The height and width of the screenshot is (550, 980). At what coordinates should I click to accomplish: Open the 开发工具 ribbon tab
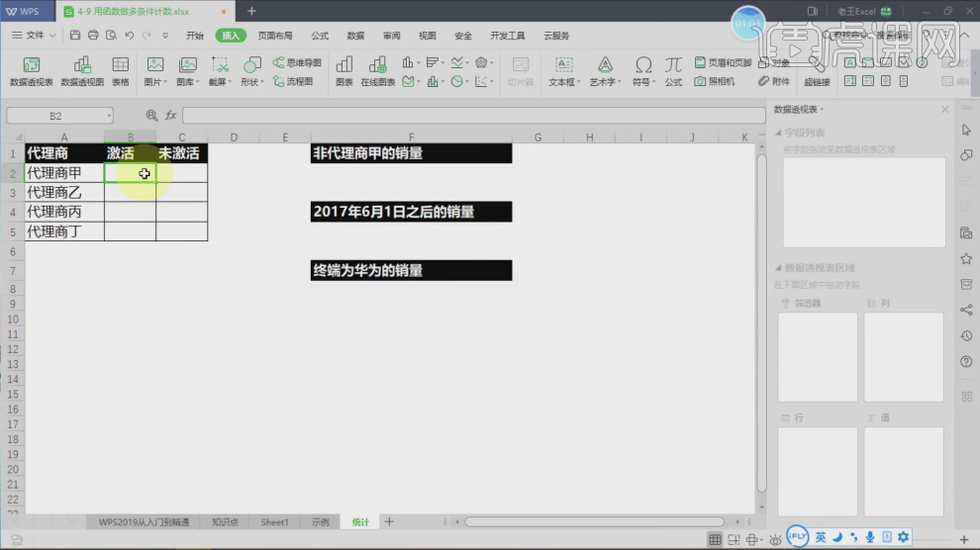[x=508, y=36]
